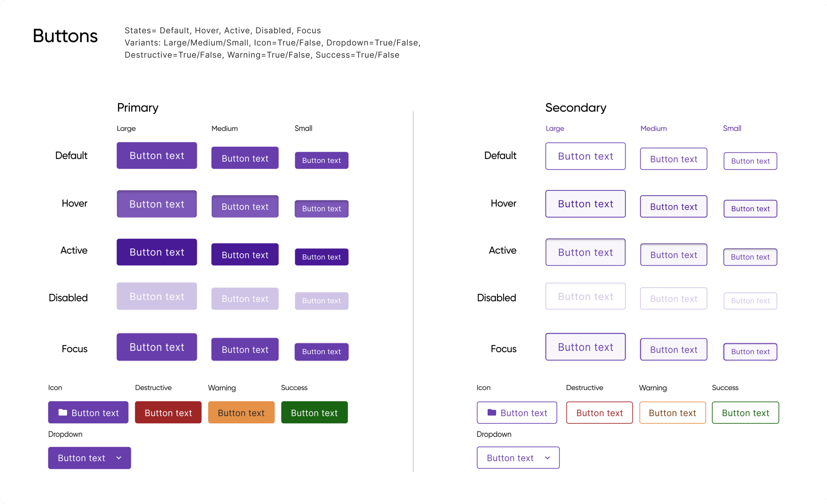This screenshot has height=504, width=827.
Task: Click the large secondary Default button
Action: point(585,156)
